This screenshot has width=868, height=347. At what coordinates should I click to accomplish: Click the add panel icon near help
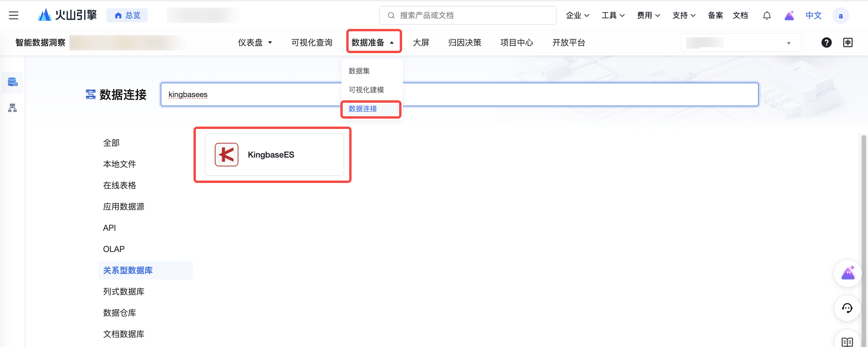pyautogui.click(x=848, y=42)
